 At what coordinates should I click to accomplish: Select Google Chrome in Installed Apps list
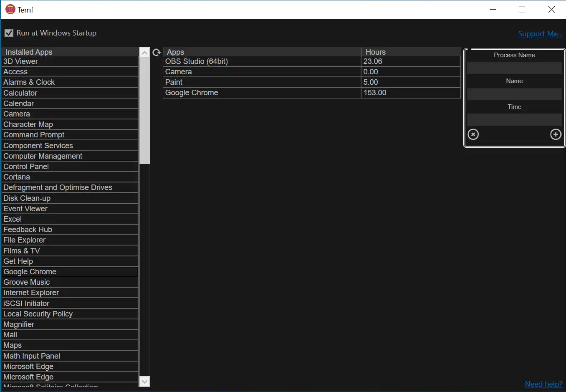(70, 272)
